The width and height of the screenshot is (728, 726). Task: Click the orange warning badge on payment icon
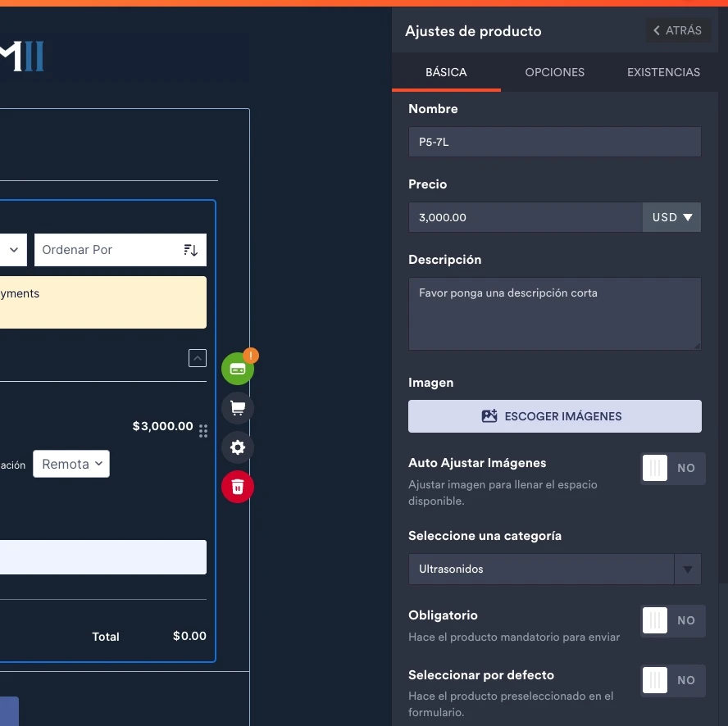coord(251,356)
